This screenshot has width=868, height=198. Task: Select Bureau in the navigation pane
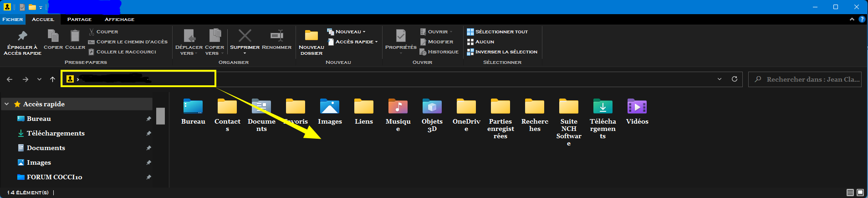39,119
